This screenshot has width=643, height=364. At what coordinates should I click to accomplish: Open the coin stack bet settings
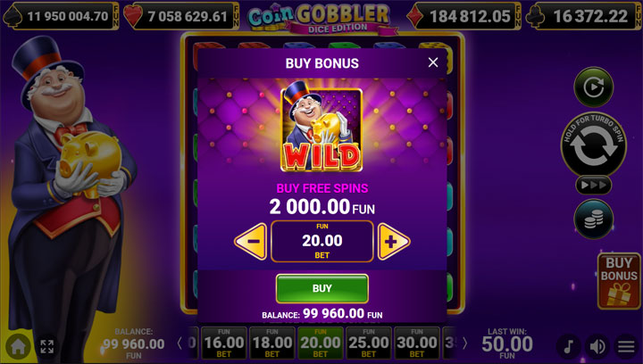(593, 219)
